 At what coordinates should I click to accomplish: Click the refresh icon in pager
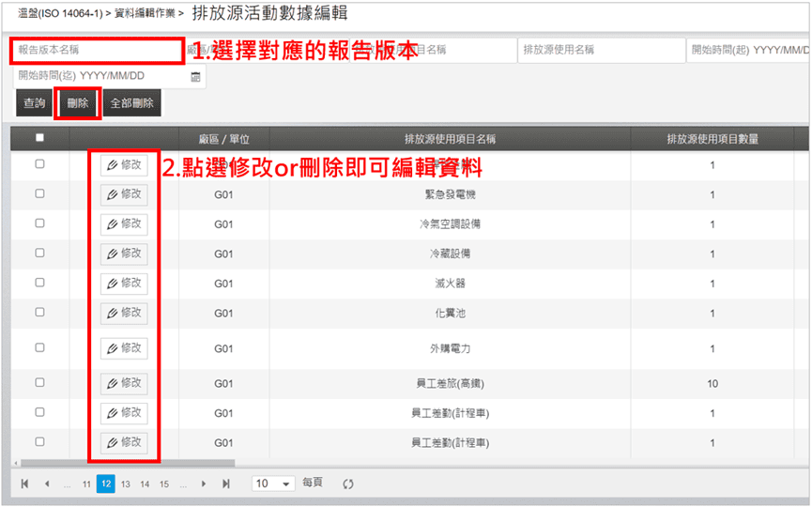coord(347,484)
